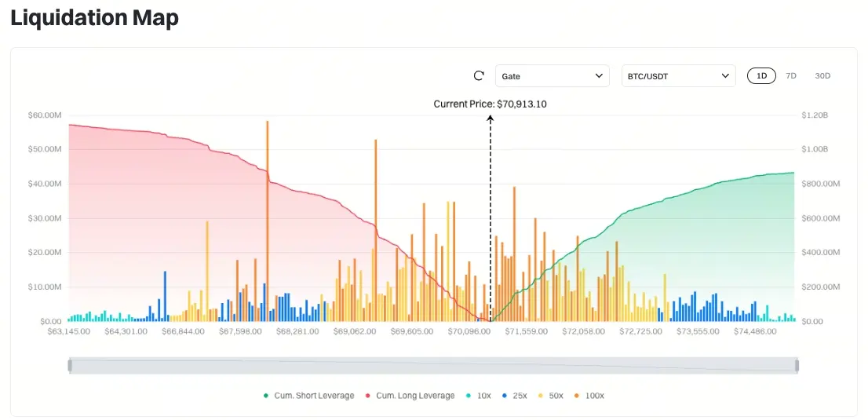
Task: Switch to the 7D time range
Action: [x=791, y=76]
